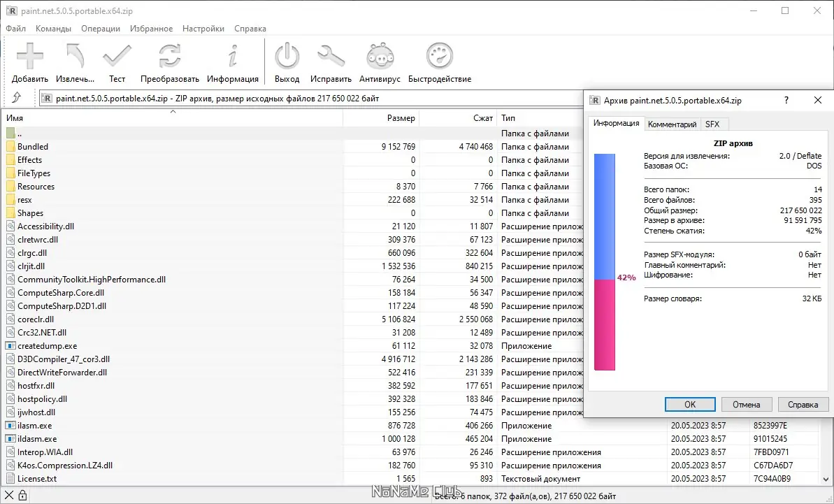Open the Преобразовать (Convert) tool
The image size is (834, 504).
[x=170, y=56]
